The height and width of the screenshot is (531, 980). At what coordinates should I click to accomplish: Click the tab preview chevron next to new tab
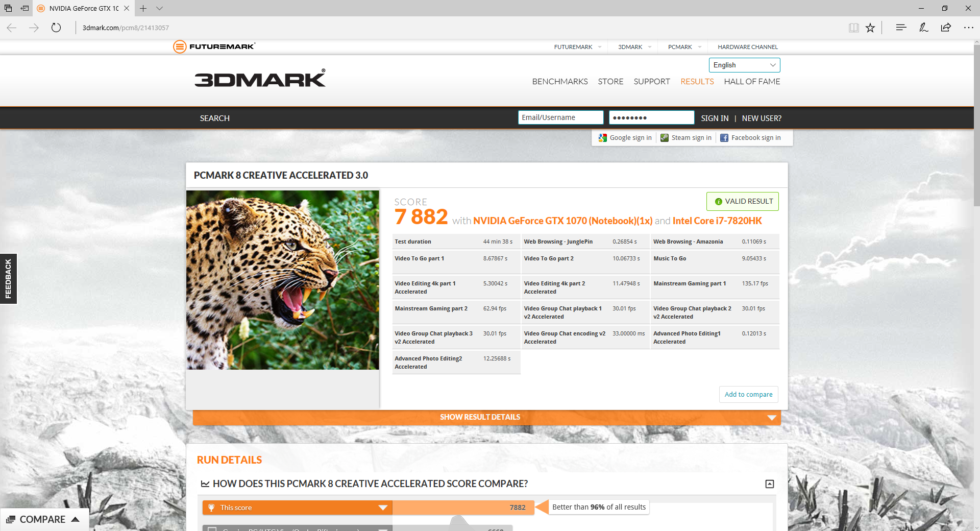coord(159,8)
